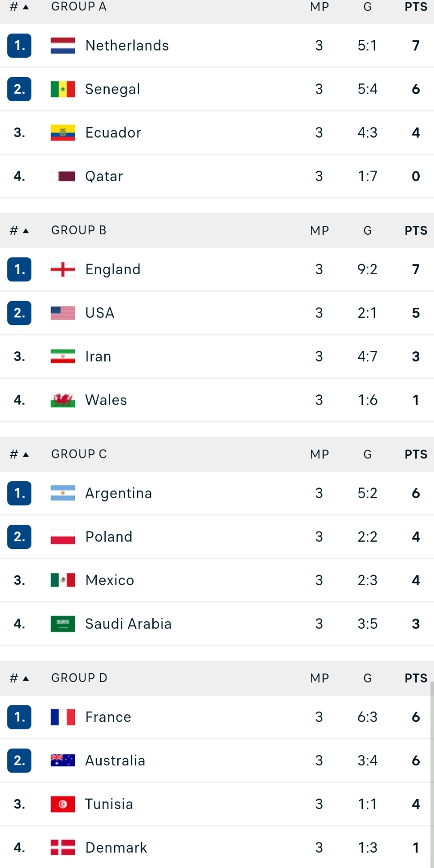Image resolution: width=434 pixels, height=868 pixels.
Task: Click the USA flag icon
Action: click(63, 313)
